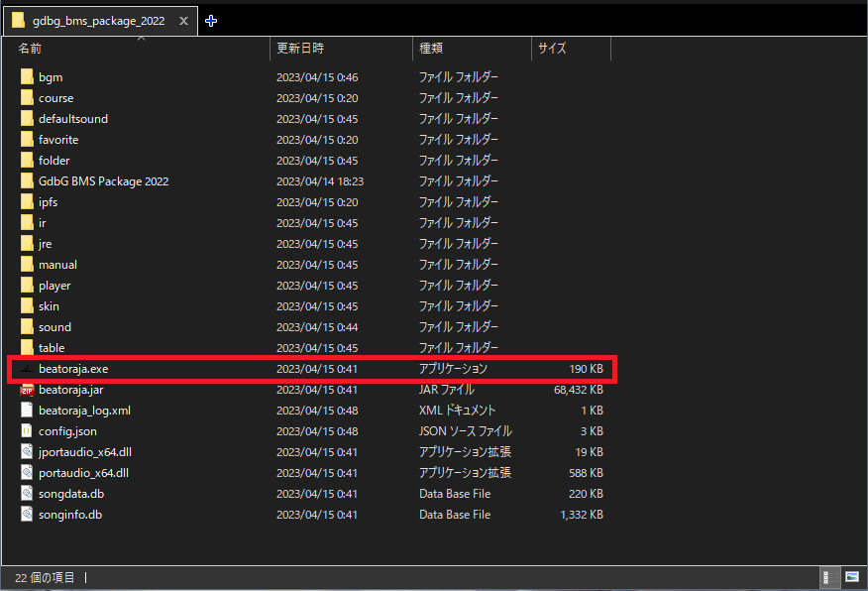Switch to details view layout button
Viewport: 868px width, 591px height.
click(825, 577)
